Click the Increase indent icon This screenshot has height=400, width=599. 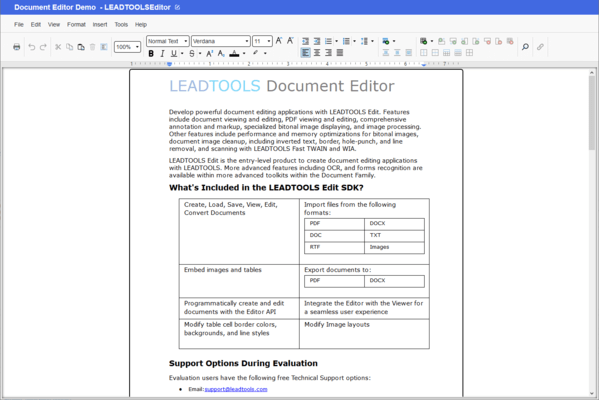(x=317, y=41)
